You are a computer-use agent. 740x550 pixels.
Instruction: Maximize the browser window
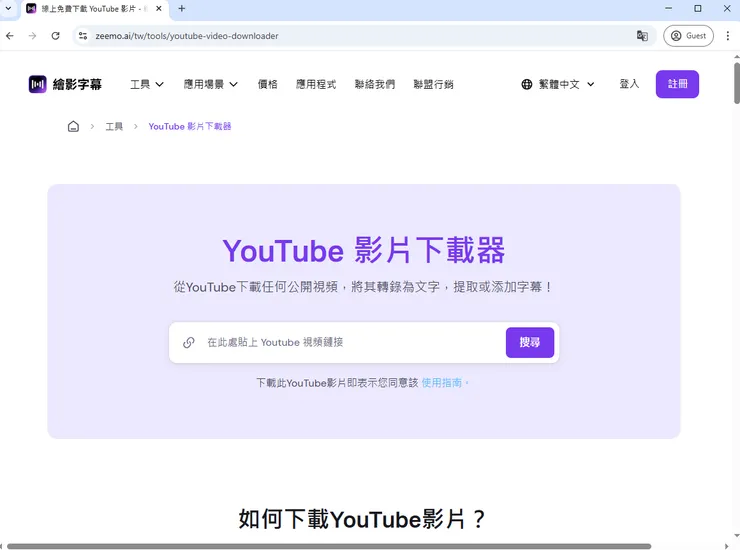[x=698, y=8]
